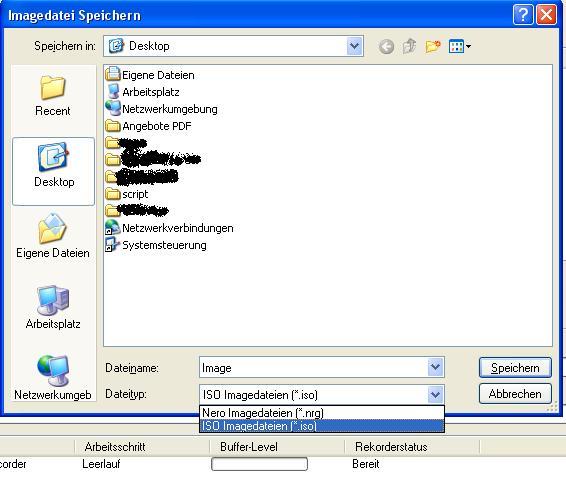Expand the Dateiname history dropdown
The width and height of the screenshot is (566, 486).
[435, 367]
